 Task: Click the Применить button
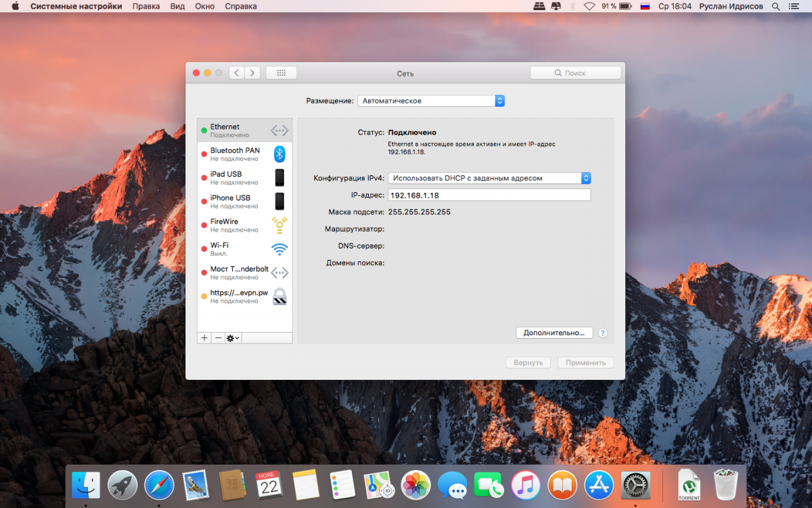coord(585,363)
